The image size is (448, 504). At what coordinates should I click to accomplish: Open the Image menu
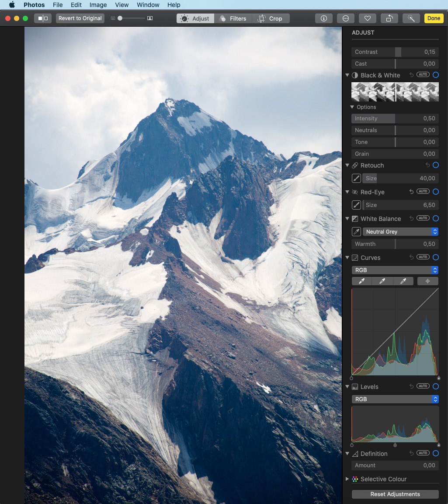pos(98,5)
